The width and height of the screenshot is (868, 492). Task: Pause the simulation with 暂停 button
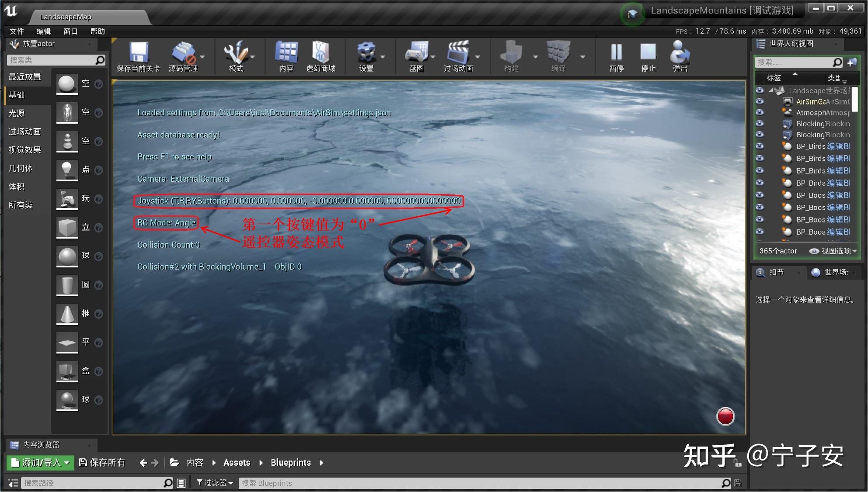(x=616, y=53)
